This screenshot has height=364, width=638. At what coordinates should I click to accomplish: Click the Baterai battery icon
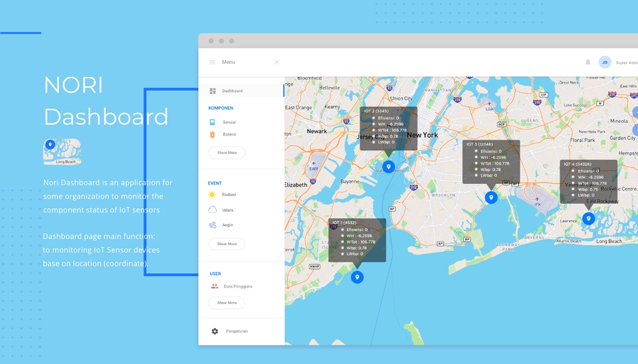click(212, 134)
